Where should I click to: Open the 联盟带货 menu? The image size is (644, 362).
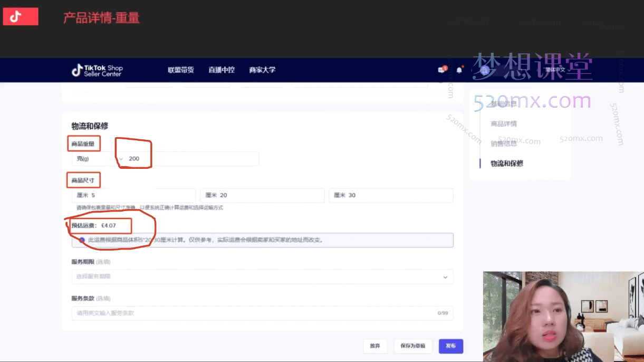point(181,70)
